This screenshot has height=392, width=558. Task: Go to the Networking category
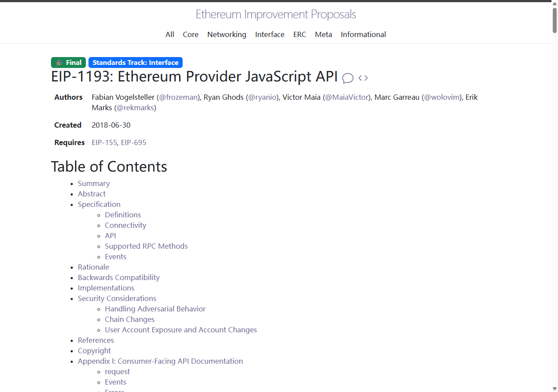tap(227, 34)
